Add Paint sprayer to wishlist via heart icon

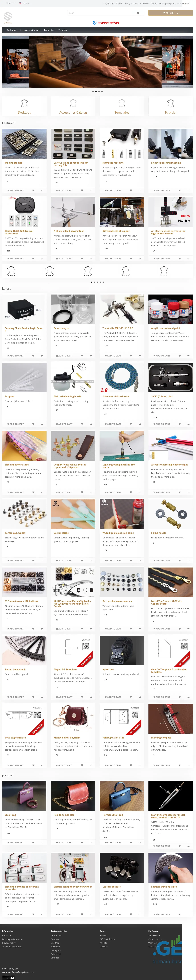coord(82,356)
